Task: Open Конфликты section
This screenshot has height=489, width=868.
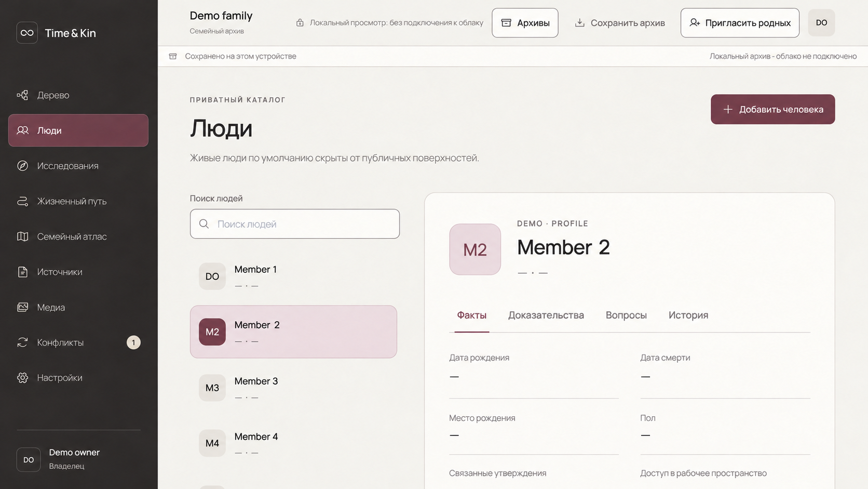Action: pyautogui.click(x=78, y=342)
